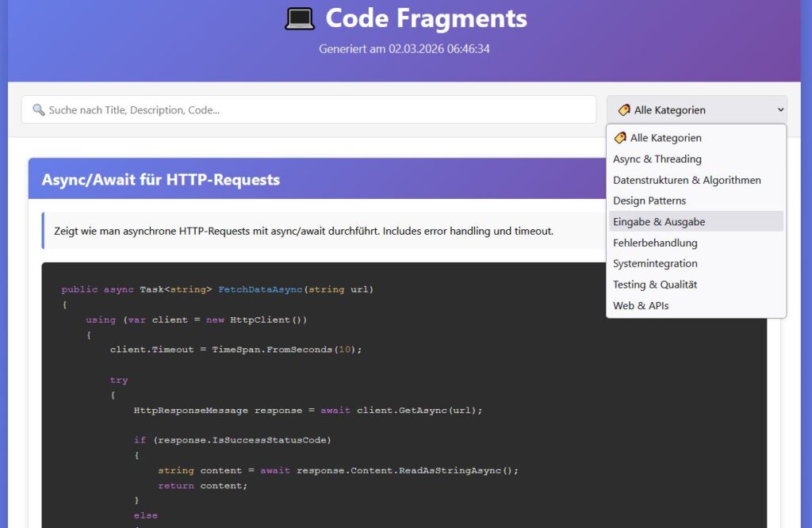Pick the Design Patterns category
812x528 pixels.
(649, 201)
